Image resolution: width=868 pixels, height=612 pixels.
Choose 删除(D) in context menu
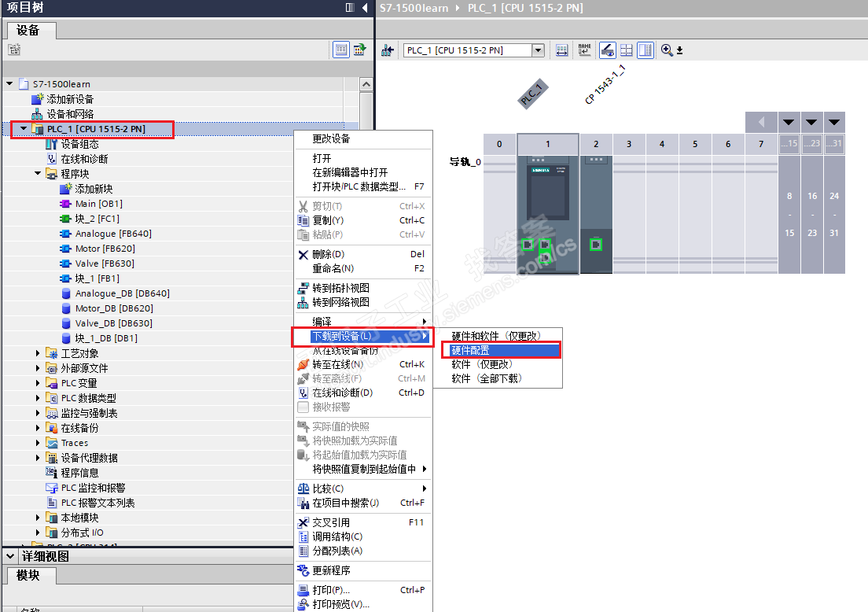(363, 254)
